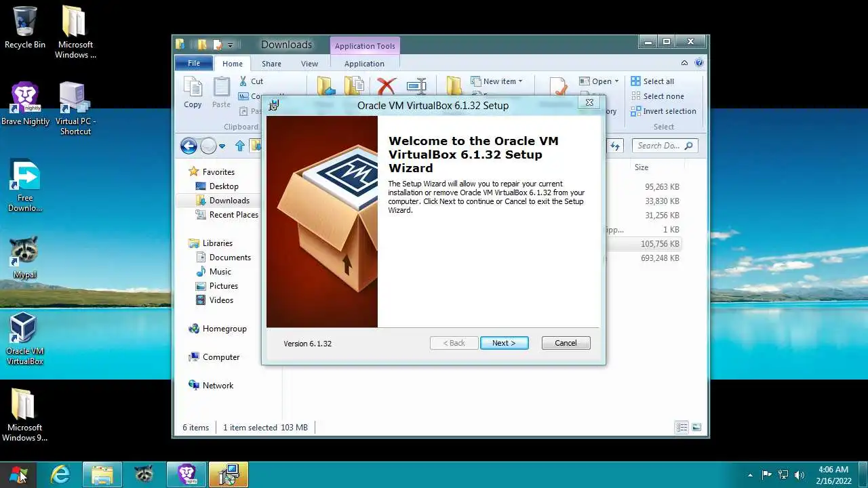Open the Windows Start button
Screen dimensions: 868x488
(x=19, y=474)
